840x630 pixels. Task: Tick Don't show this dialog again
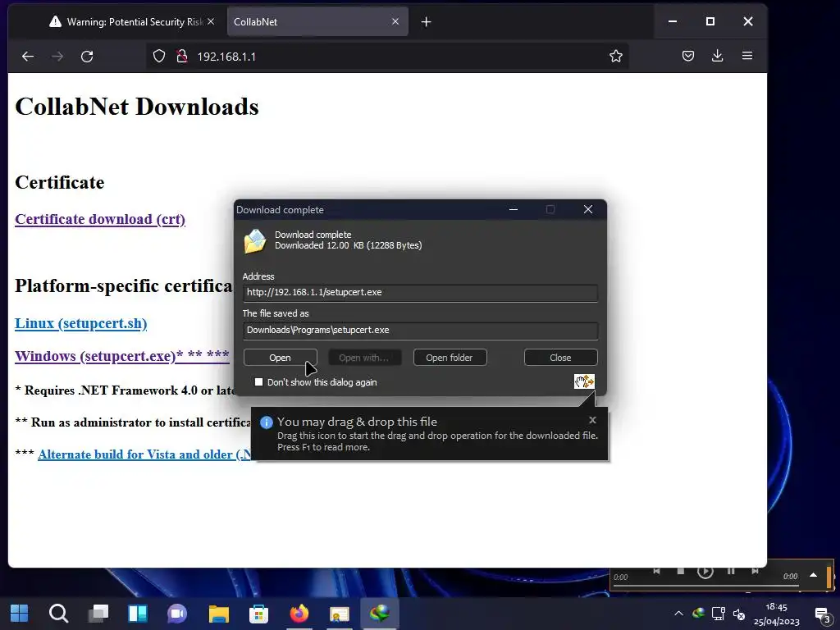258,382
